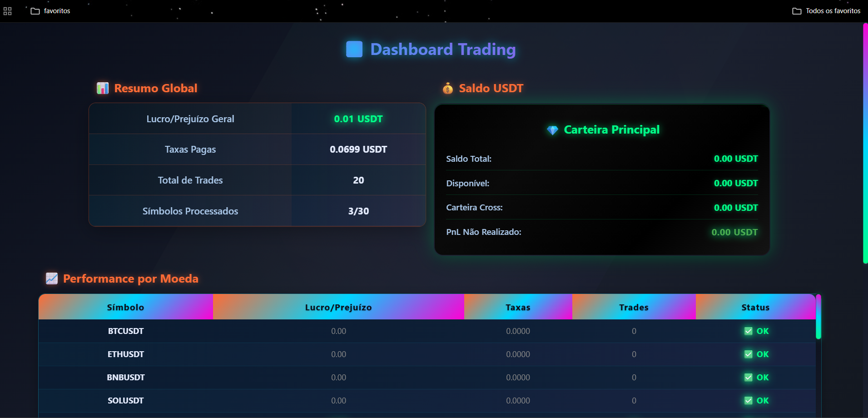868x418 pixels.
Task: Click the Saldo Total label
Action: [x=469, y=159]
